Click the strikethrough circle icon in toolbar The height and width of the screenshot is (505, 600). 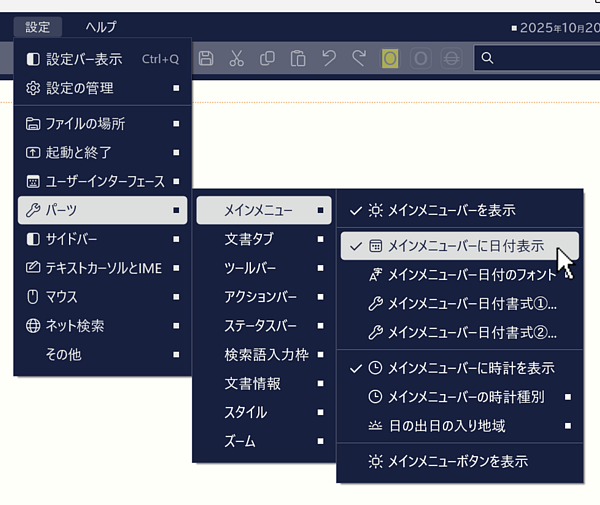(x=451, y=59)
